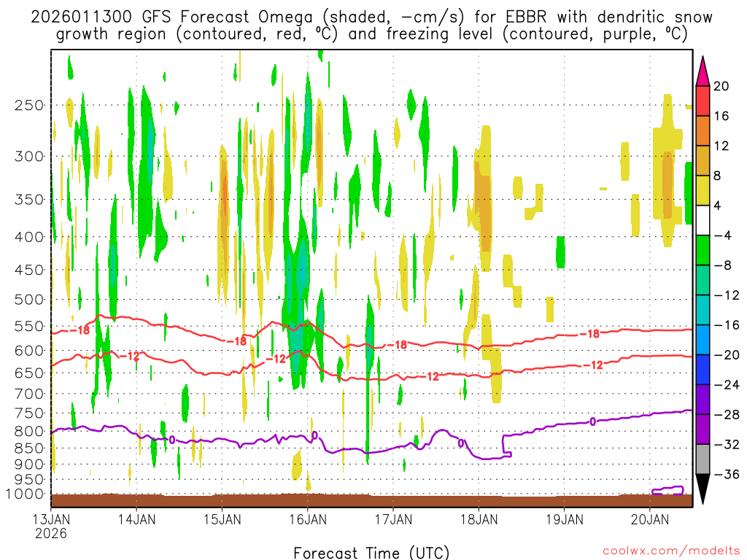Click the 950 pressure level label
This screenshot has height=560, width=747.
pyautogui.click(x=28, y=480)
